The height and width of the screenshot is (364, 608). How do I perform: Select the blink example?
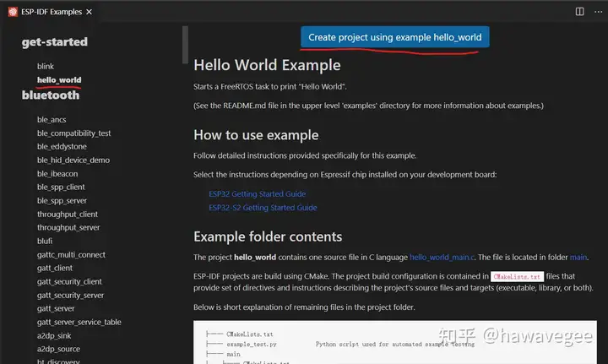point(46,66)
